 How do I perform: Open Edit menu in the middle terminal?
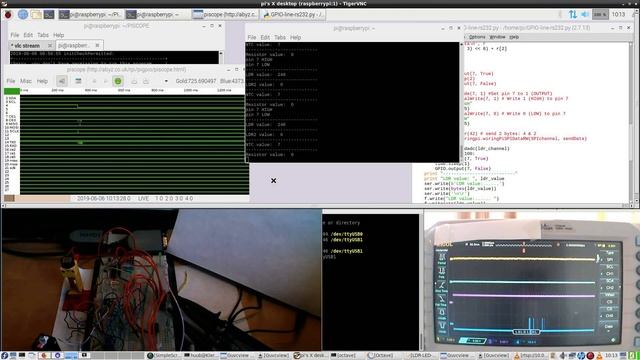(265, 37)
